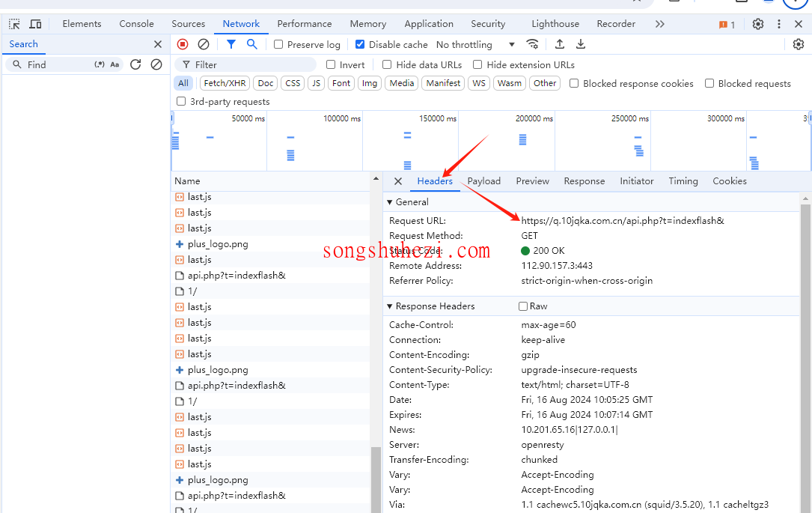Open the Sources tab
Image resolution: width=812 pixels, height=513 pixels.
point(189,24)
